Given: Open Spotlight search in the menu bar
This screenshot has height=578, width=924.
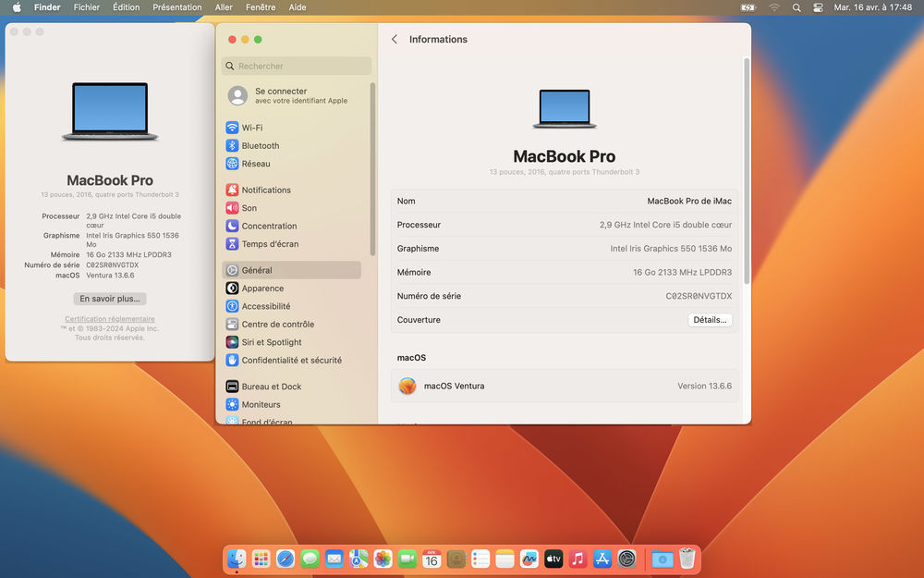Looking at the screenshot, I should [796, 7].
